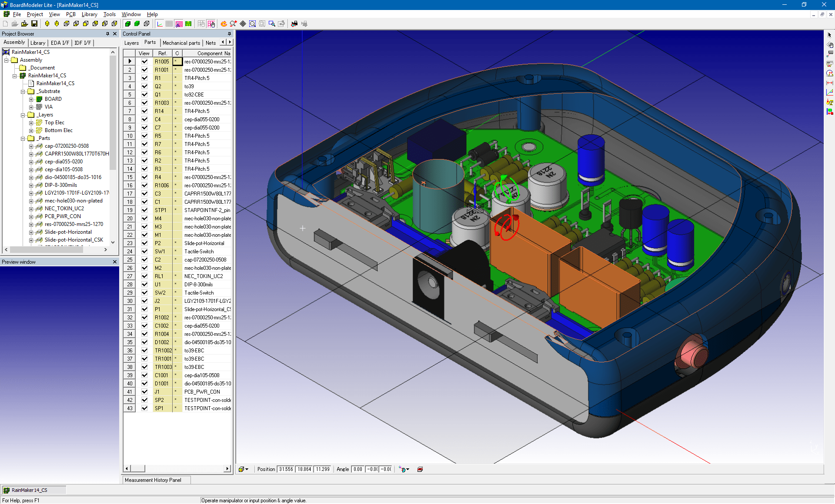Click the solid green shaded display icon

click(127, 24)
